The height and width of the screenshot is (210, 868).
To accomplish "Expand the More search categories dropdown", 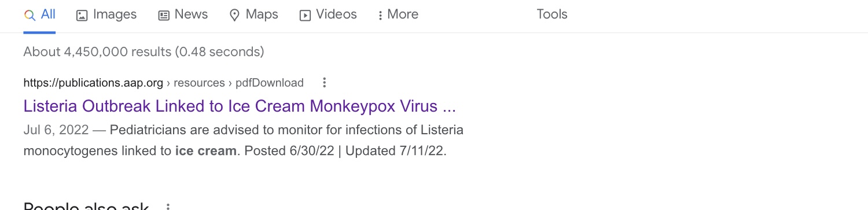I will tap(398, 14).
